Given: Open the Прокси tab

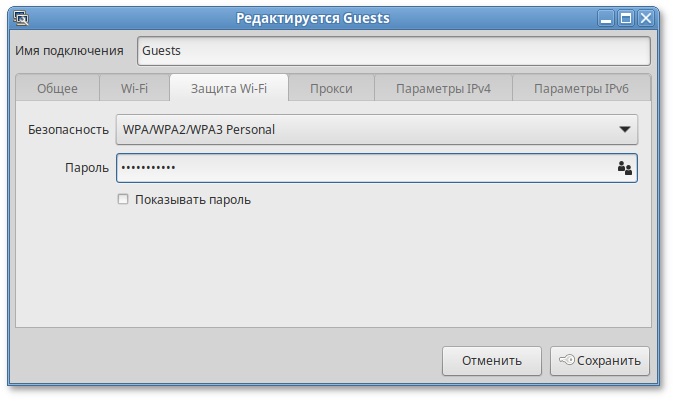Looking at the screenshot, I should coord(331,88).
